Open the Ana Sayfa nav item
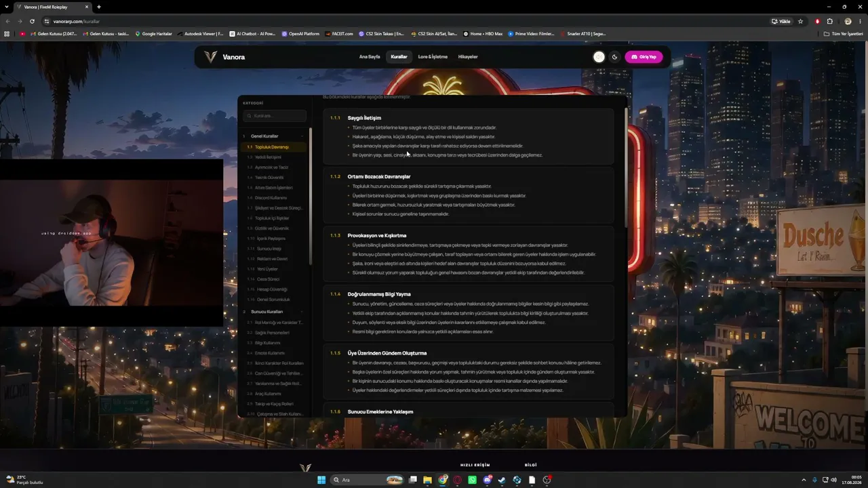The width and height of the screenshot is (868, 488). click(370, 57)
